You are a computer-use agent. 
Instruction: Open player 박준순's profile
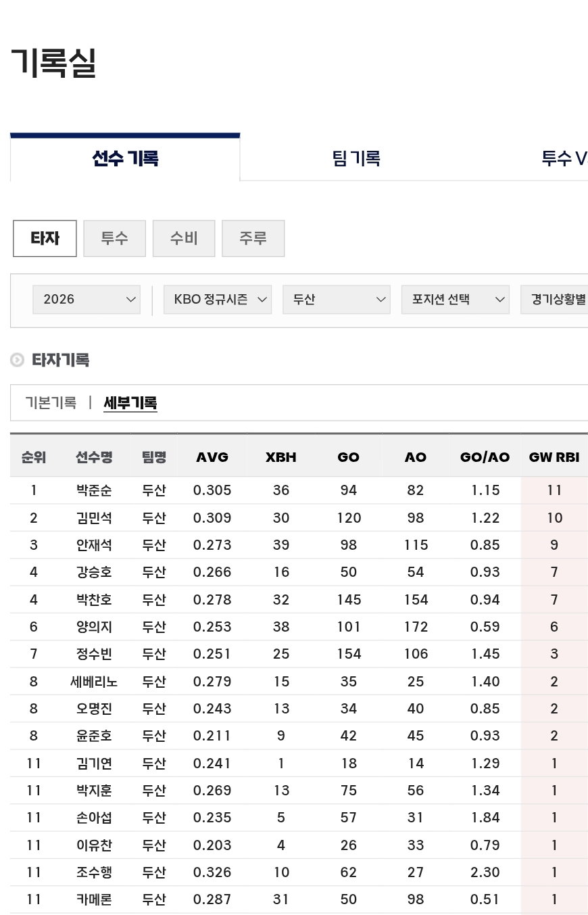point(94,490)
